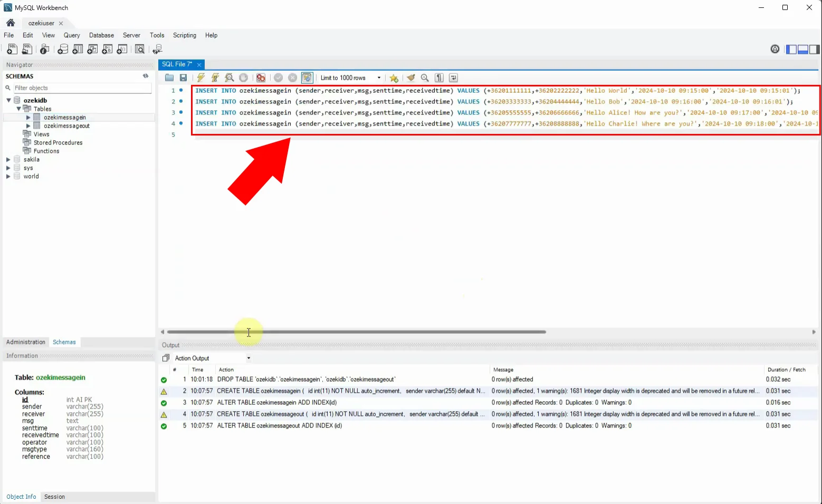The image size is (822, 504).
Task: Select DROP TABLE output row
Action: (488, 380)
